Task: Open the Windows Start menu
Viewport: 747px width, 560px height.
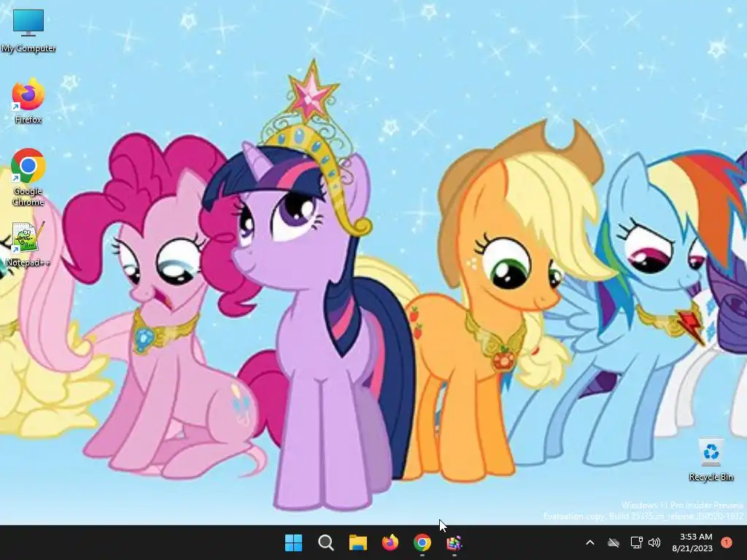Action: click(x=293, y=542)
